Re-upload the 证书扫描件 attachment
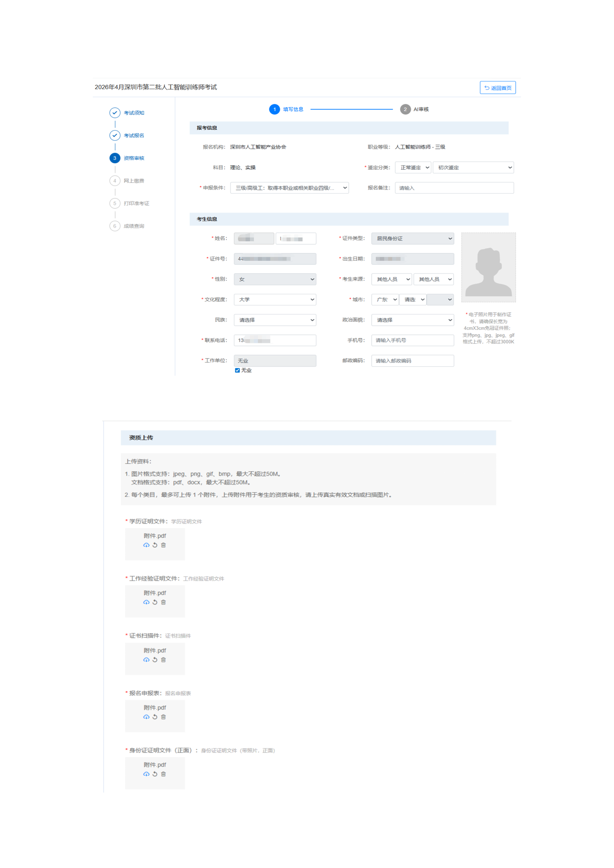Screen dimensions: 614x868 tap(155, 660)
